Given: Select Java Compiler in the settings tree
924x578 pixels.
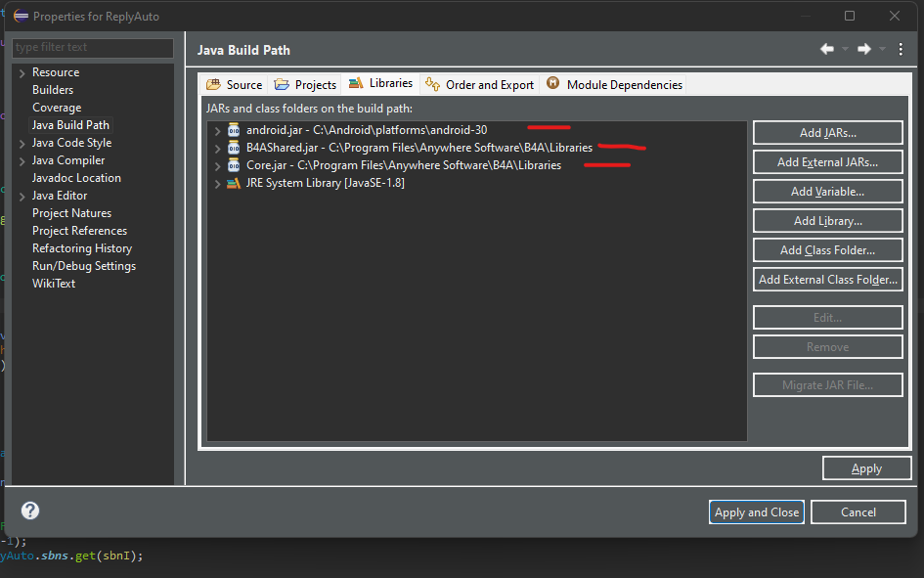Looking at the screenshot, I should click(x=68, y=160).
